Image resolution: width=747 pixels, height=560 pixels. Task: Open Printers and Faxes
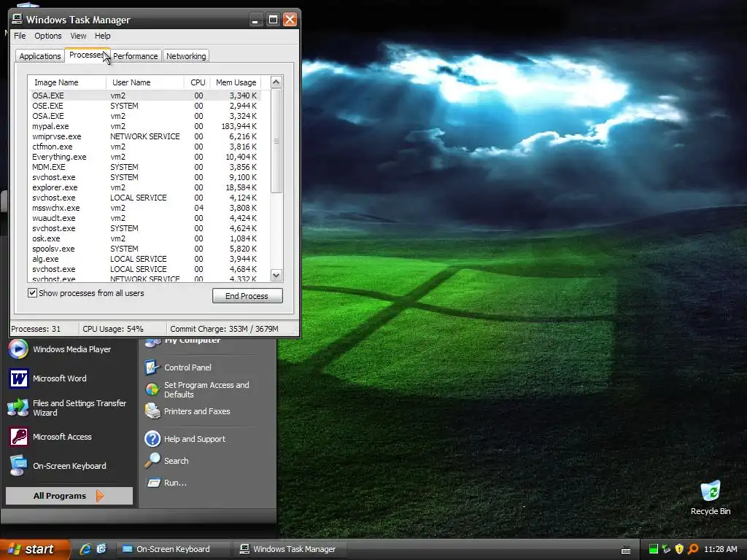coord(187,411)
